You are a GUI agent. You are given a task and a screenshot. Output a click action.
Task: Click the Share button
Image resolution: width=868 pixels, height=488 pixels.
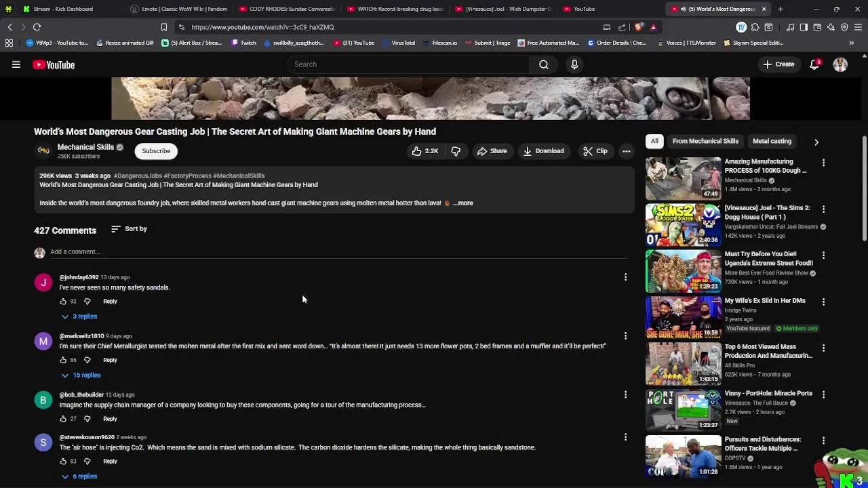492,151
